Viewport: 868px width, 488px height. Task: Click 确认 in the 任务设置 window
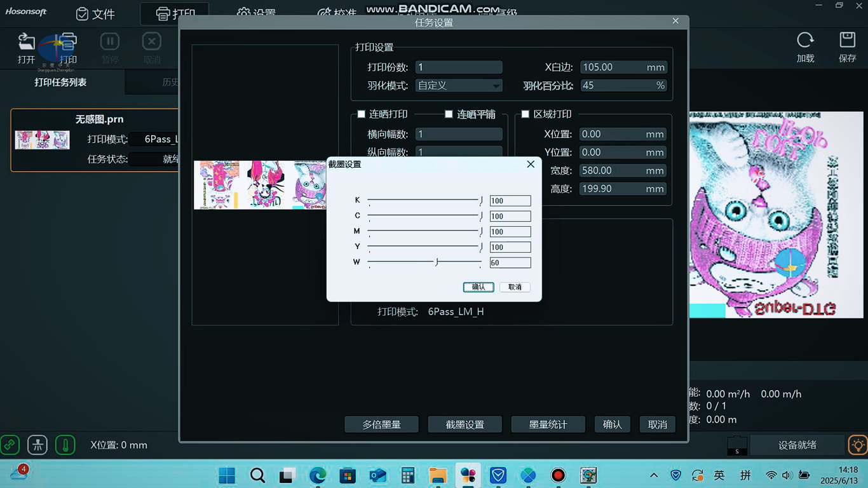click(x=613, y=424)
